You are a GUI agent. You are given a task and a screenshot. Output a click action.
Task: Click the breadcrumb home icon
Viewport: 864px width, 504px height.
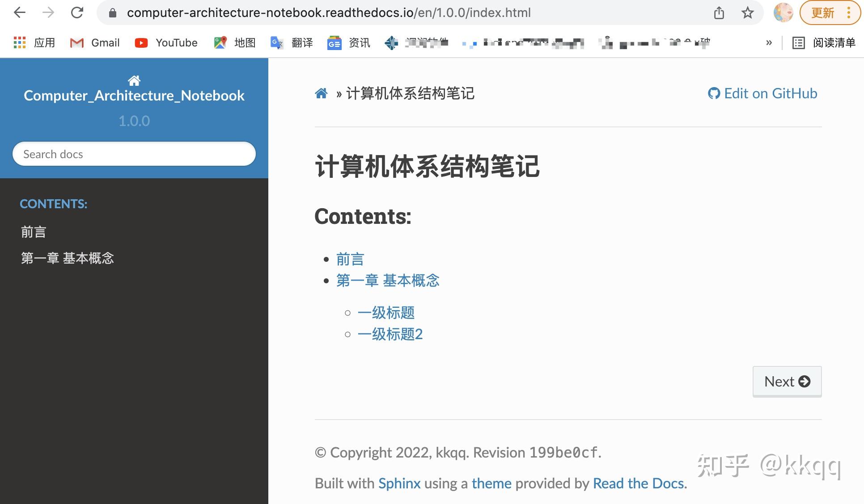[x=321, y=93]
